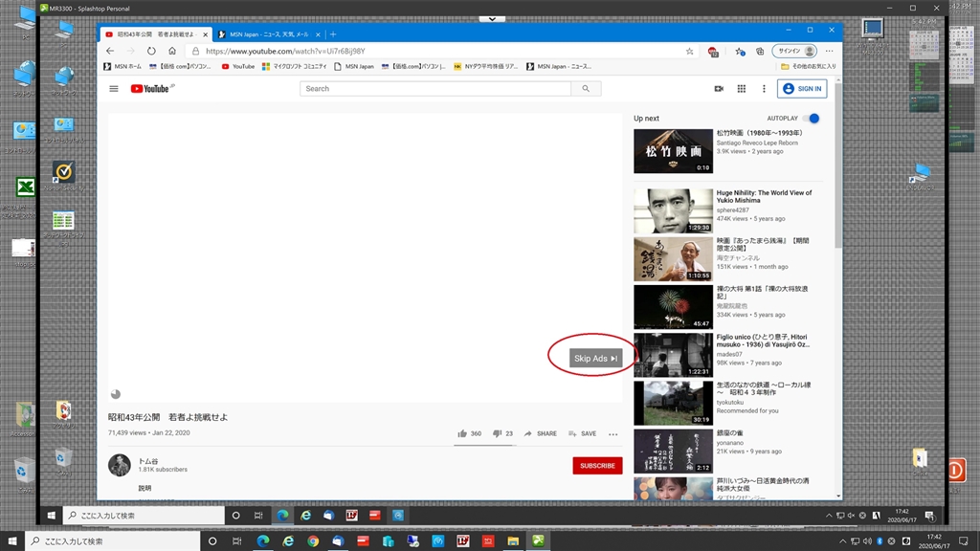
Task: Click the YouTube search magnifier button
Action: pyautogui.click(x=586, y=89)
